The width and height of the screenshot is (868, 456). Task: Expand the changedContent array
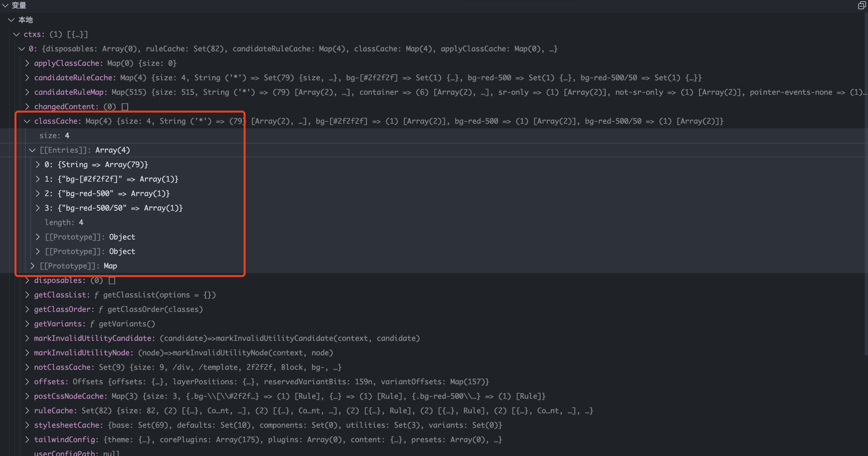pos(27,107)
